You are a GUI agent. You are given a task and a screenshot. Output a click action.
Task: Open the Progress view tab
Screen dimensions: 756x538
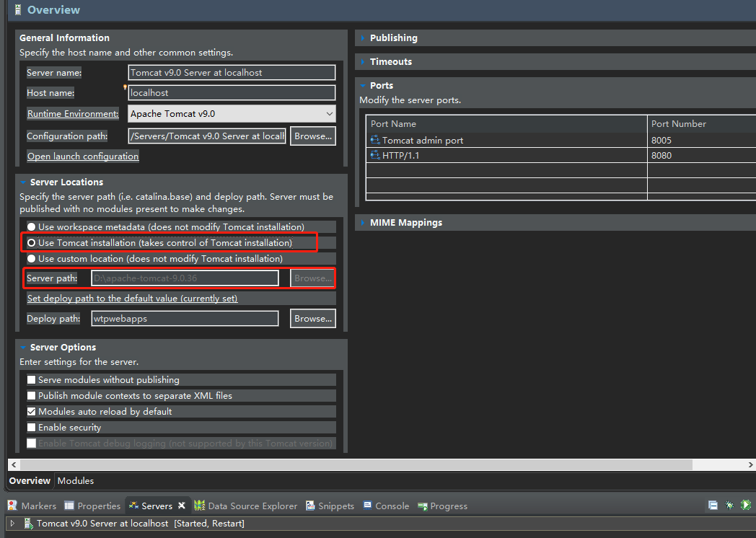coord(443,506)
